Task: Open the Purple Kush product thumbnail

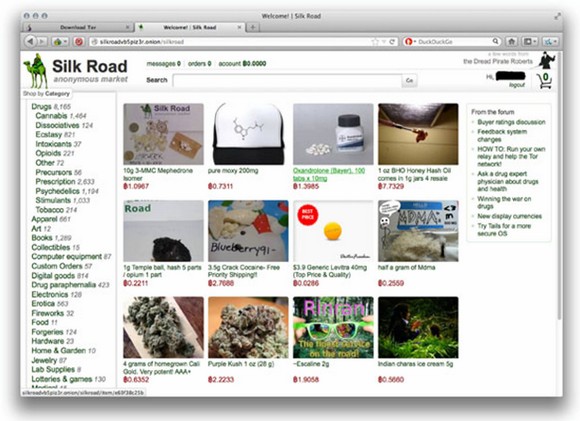Action: tap(248, 327)
